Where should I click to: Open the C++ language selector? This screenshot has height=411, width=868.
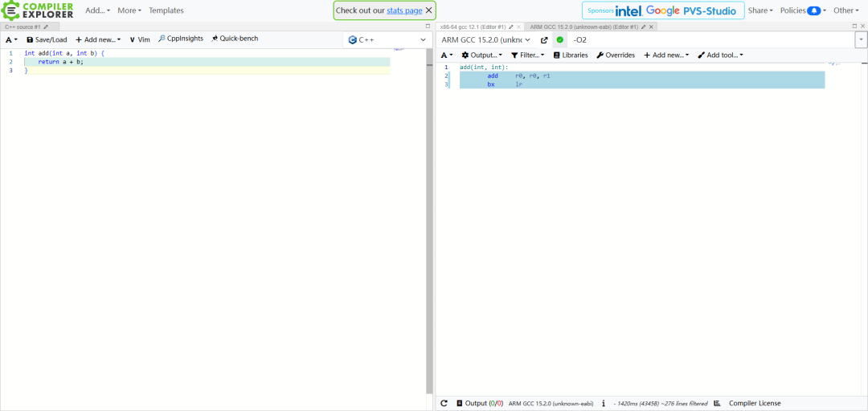point(387,40)
